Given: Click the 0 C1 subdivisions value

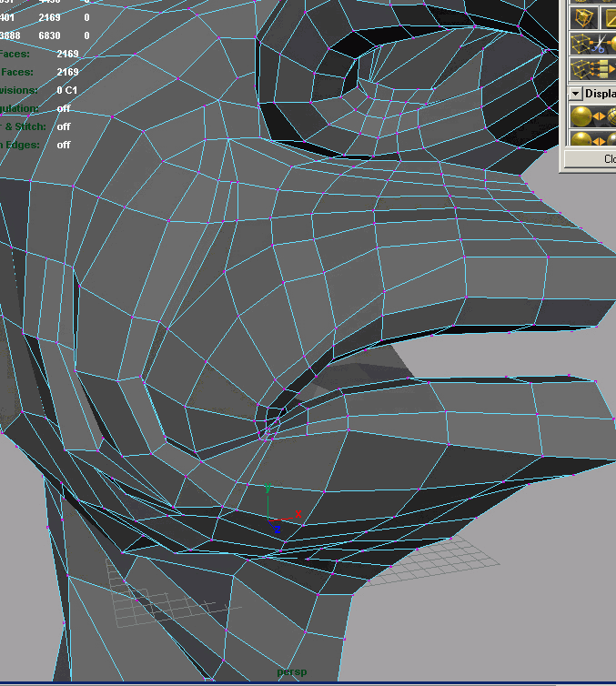Looking at the screenshot, I should click(x=66, y=90).
